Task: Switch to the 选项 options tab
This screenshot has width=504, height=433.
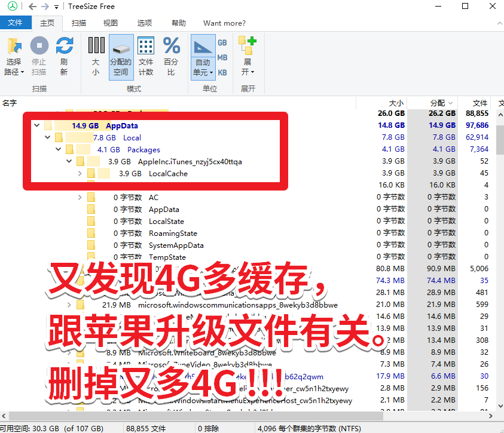Action: (144, 23)
